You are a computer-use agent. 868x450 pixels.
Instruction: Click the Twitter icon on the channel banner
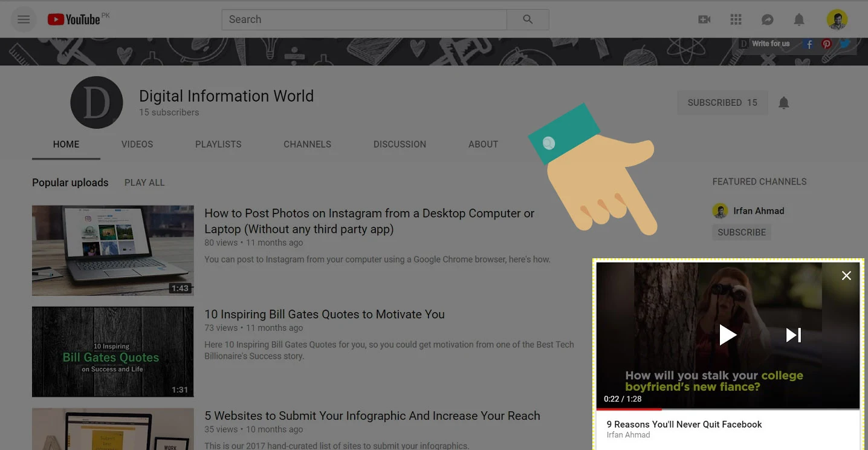[844, 44]
